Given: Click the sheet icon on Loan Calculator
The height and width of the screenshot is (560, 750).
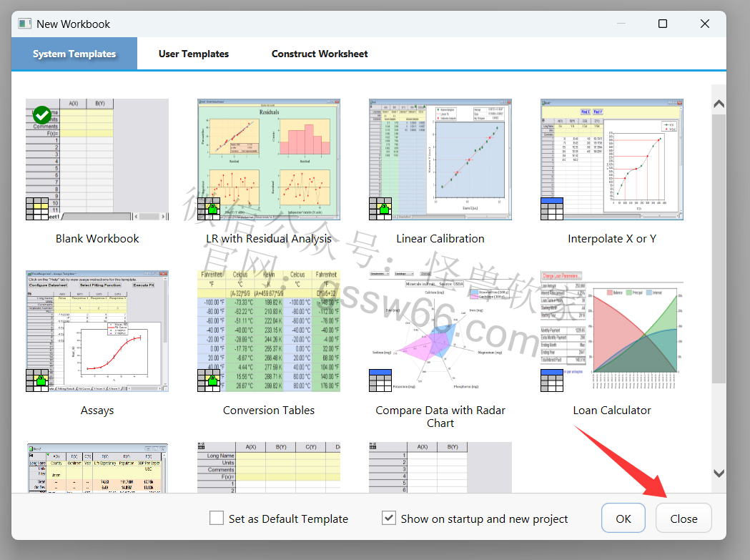Looking at the screenshot, I should click(x=552, y=380).
